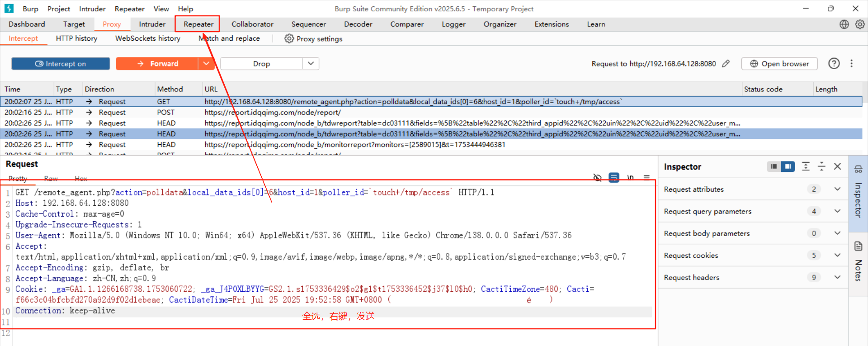Open the global network/browser globe icon
Image resolution: width=868 pixels, height=346 pixels.
pyautogui.click(x=844, y=24)
